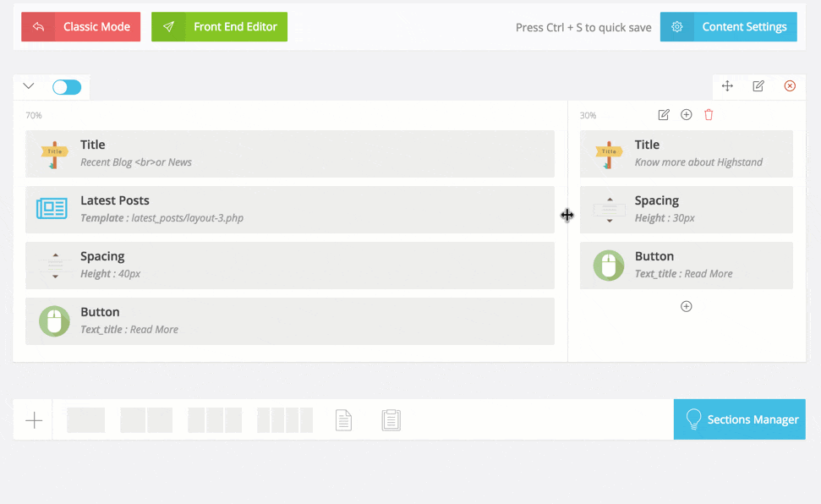Open Content Settings

click(729, 27)
